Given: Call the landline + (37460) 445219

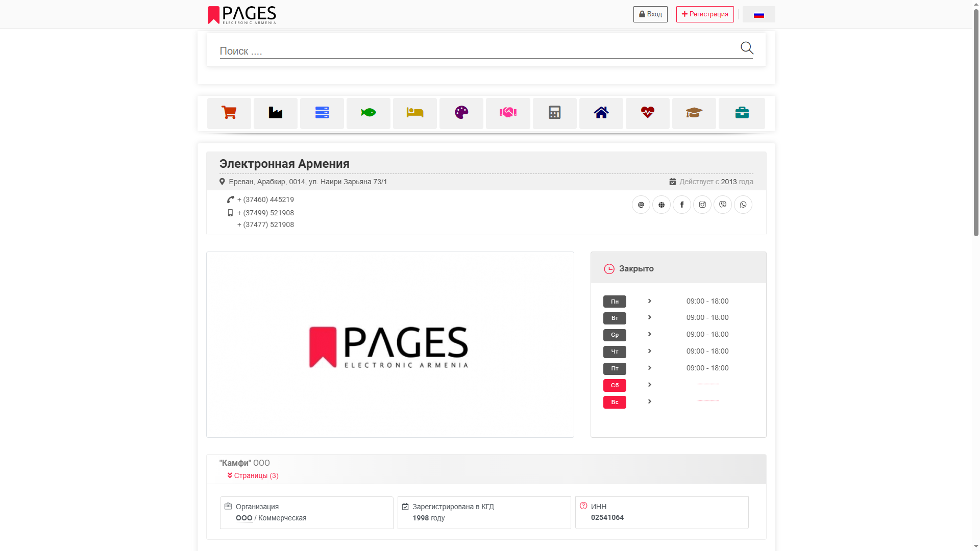Looking at the screenshot, I should (265, 199).
